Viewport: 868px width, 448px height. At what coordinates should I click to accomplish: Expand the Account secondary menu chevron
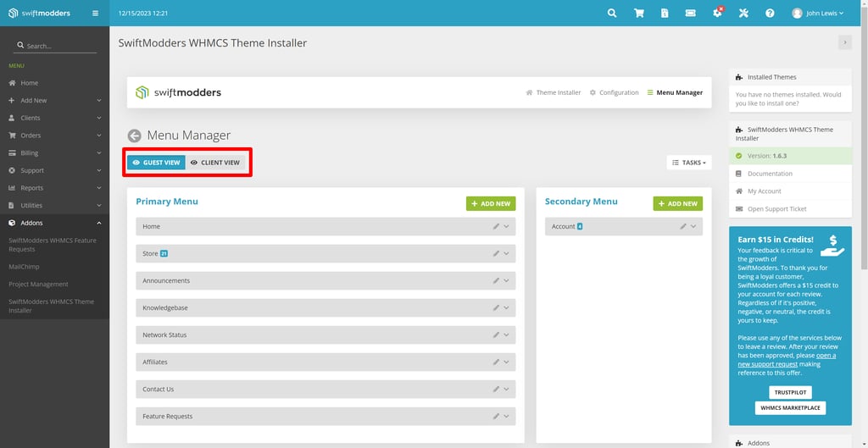coord(693,226)
